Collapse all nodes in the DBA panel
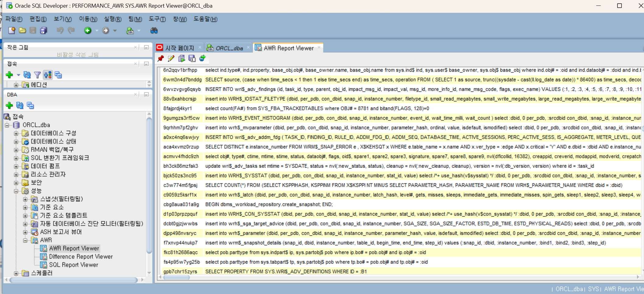 (30, 105)
